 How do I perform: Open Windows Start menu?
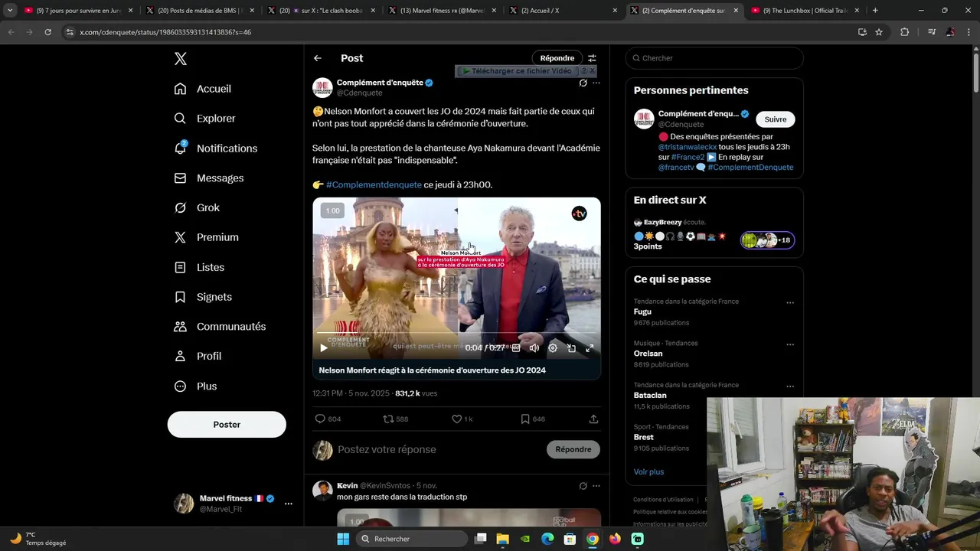[343, 539]
